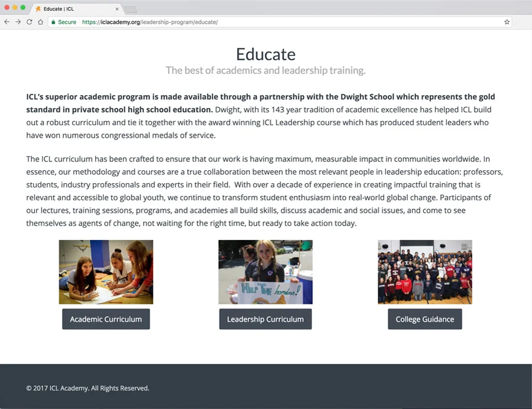Screen dimensions: 532x409
Task: Go back using the browser back arrow
Action: pyautogui.click(x=7, y=22)
